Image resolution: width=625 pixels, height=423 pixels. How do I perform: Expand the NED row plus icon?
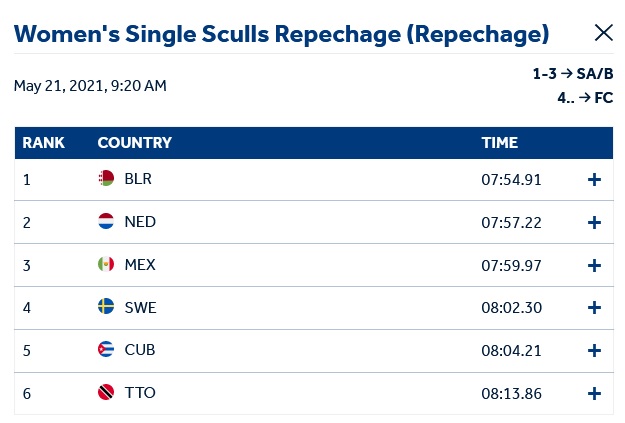594,222
